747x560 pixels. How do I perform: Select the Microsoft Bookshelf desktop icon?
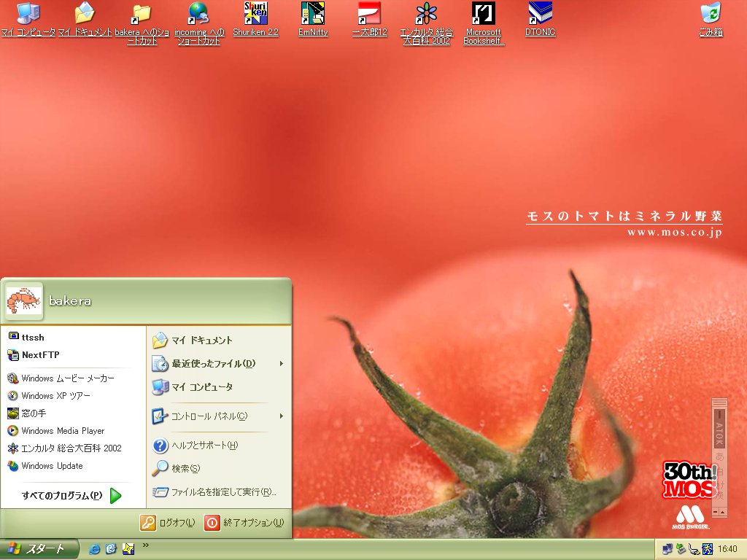pyautogui.click(x=484, y=13)
